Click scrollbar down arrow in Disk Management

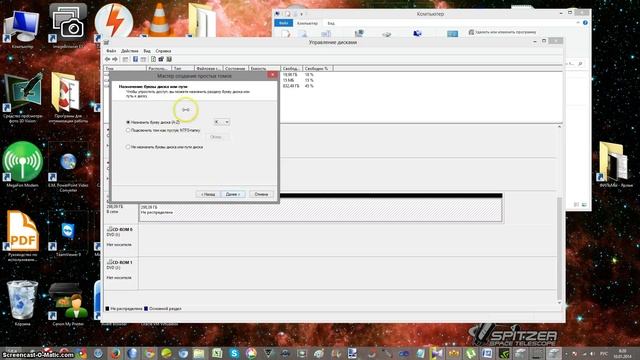[x=559, y=302]
